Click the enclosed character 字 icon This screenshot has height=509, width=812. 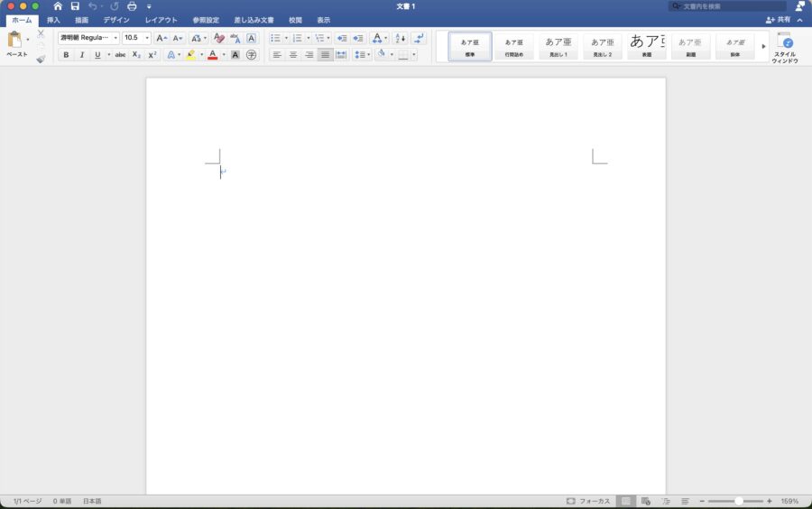click(251, 55)
